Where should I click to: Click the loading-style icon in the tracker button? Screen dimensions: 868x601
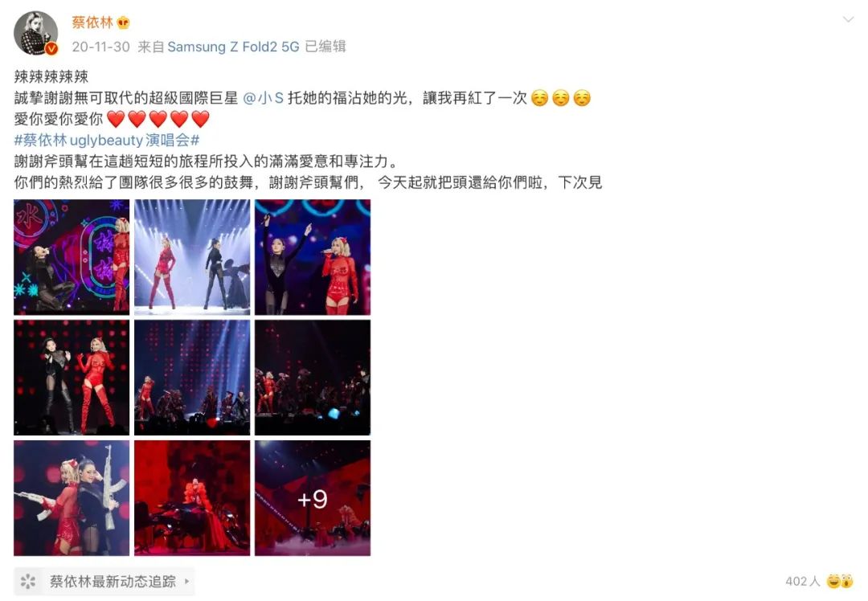click(x=27, y=581)
